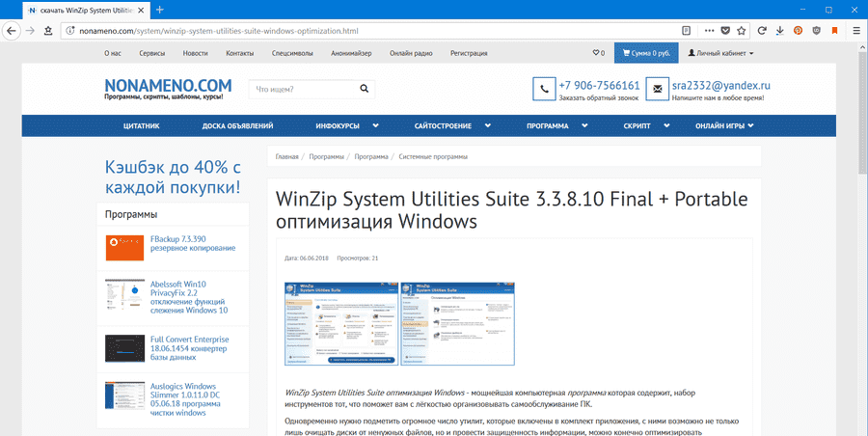Screen dimensions: 868x436
Task: Click the Системные программы breadcrumb
Action: (433, 156)
